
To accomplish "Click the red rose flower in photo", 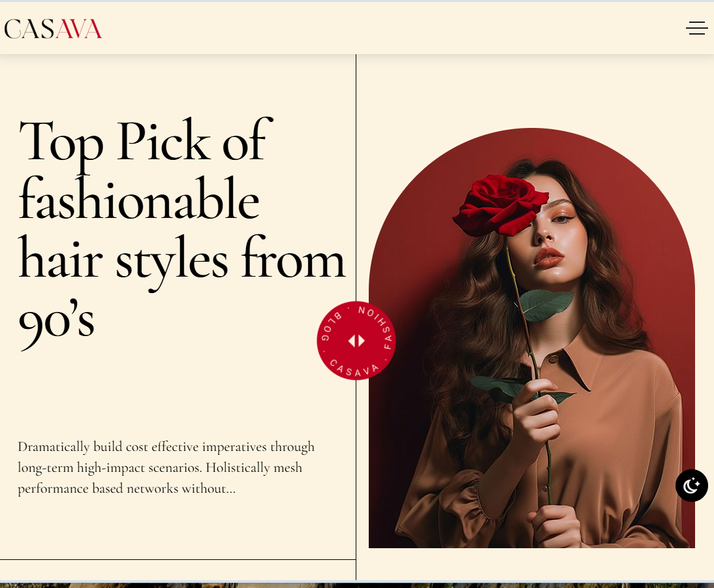I will pos(499,204).
